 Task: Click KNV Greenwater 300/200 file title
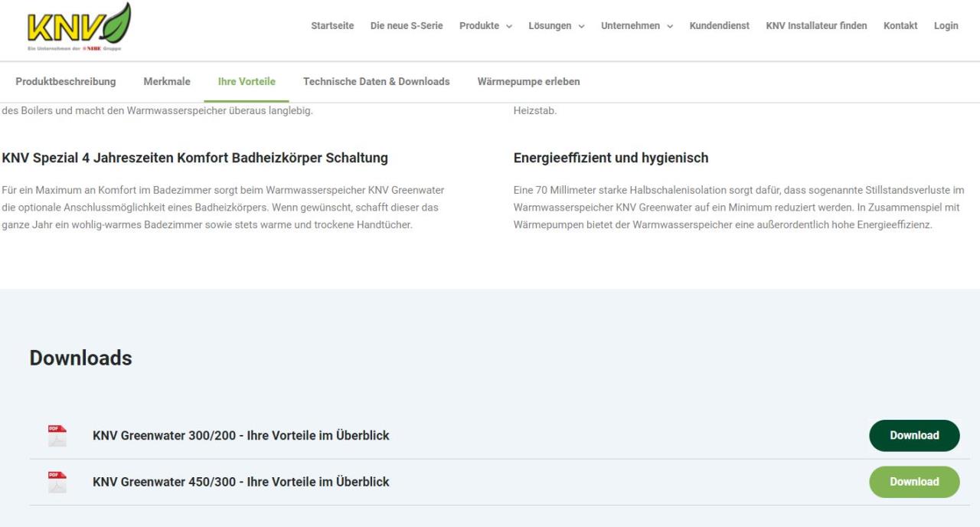[x=241, y=435]
